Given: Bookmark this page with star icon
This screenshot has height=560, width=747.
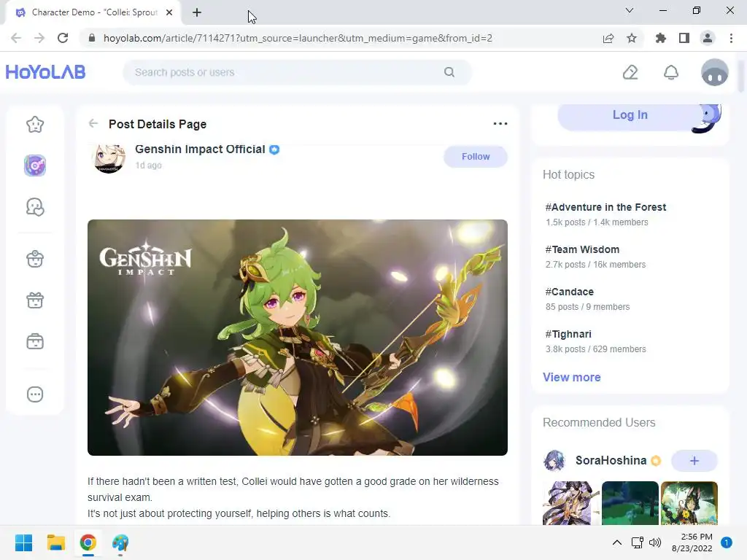Looking at the screenshot, I should pyautogui.click(x=632, y=38).
